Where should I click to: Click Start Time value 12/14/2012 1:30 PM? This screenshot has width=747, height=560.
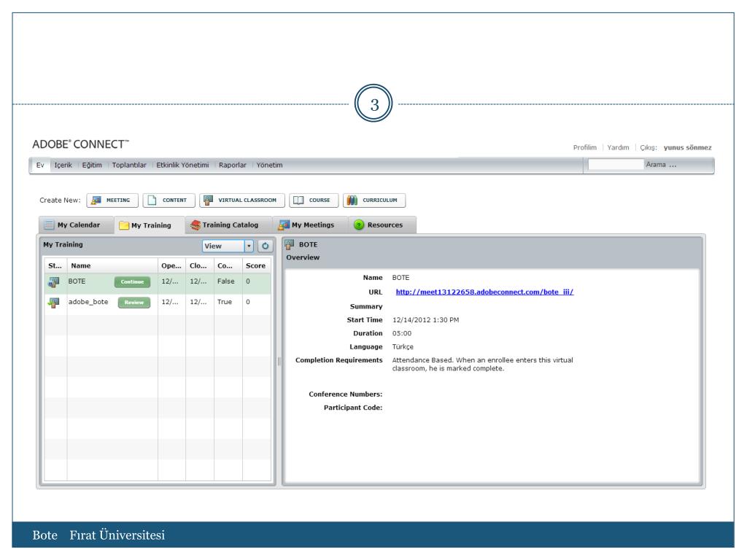point(425,320)
